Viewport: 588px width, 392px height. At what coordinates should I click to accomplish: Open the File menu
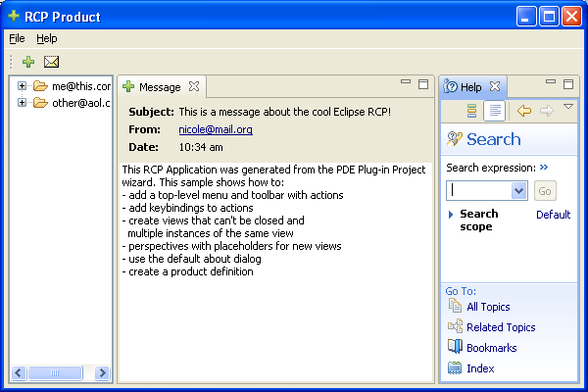pos(17,38)
